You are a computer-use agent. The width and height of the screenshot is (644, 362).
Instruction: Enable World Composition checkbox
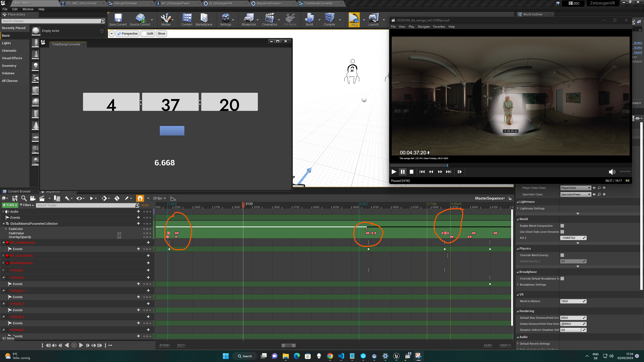pos(562,226)
